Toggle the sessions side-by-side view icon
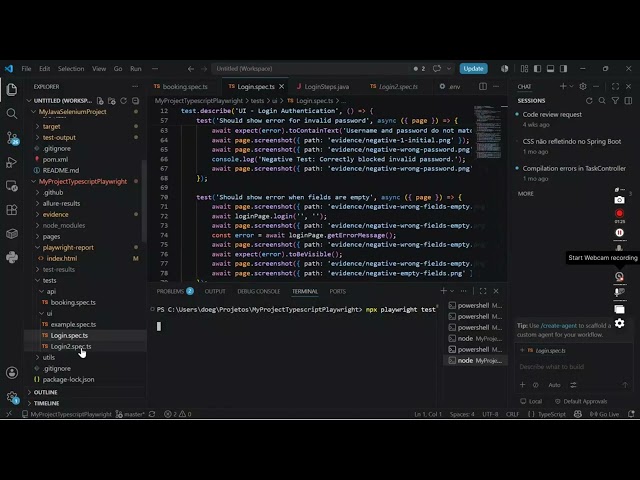 (x=628, y=100)
